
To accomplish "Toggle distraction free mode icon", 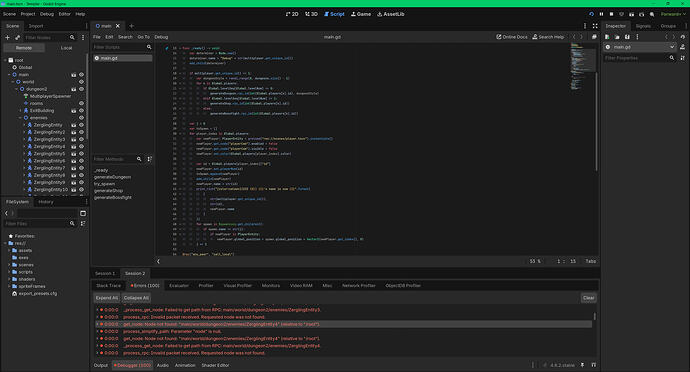I will pos(595,26).
